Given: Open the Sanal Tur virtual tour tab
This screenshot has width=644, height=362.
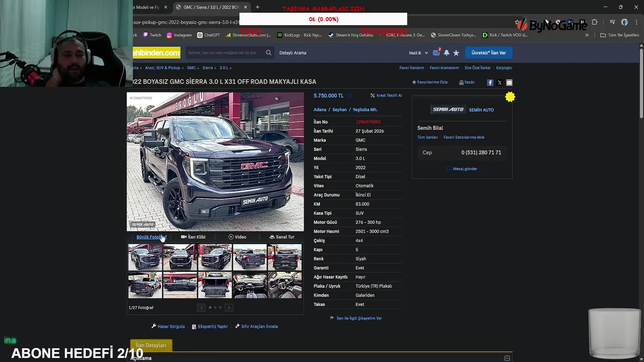Looking at the screenshot, I should click(x=282, y=237).
